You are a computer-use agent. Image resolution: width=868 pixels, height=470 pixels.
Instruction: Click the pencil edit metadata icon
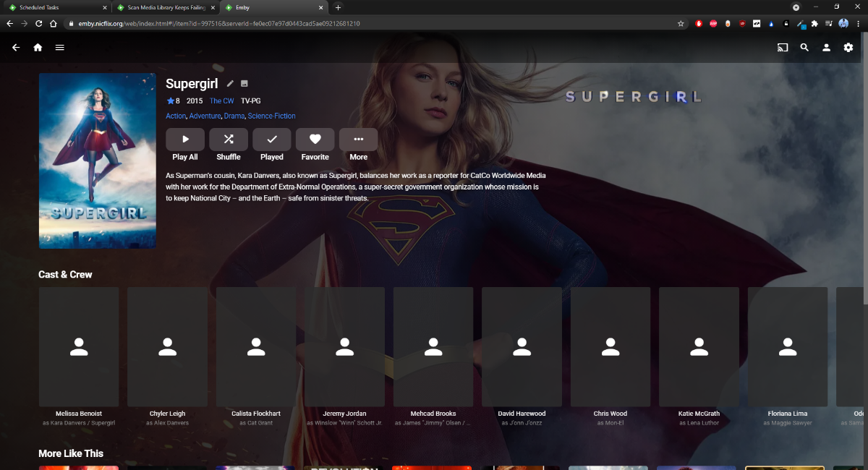tap(231, 84)
